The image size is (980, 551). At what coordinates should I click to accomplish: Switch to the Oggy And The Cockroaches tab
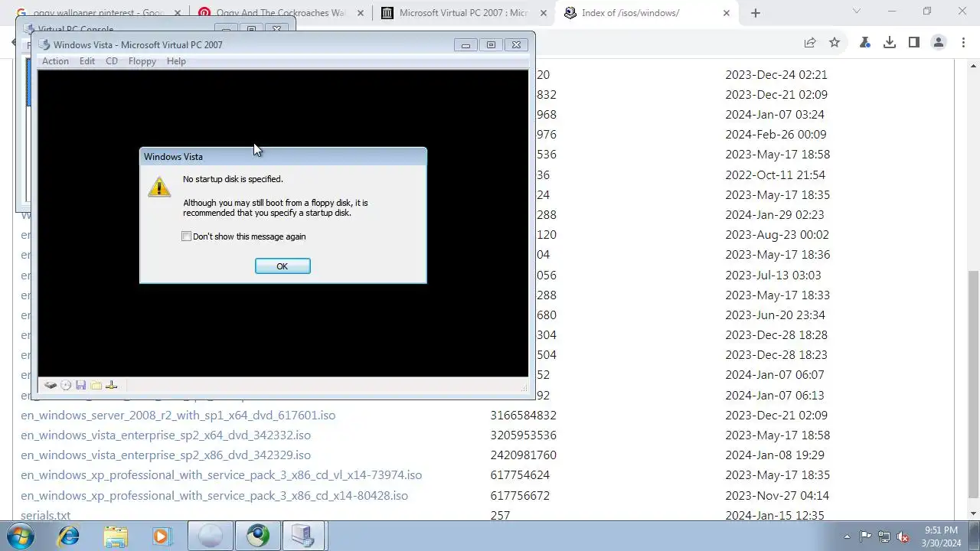point(281,13)
